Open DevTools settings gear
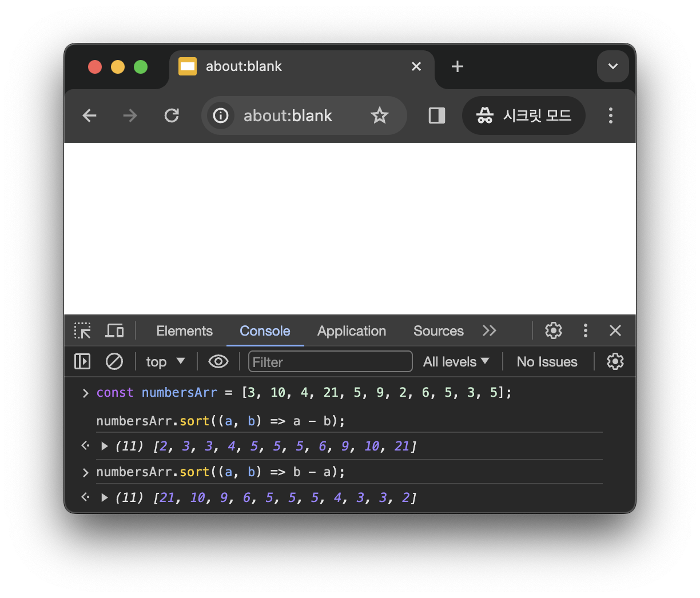This screenshot has width=700, height=598. (554, 330)
